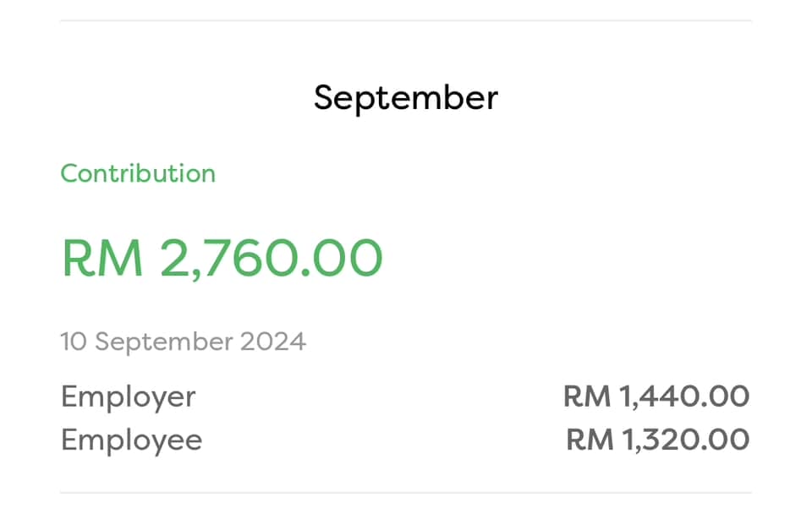The height and width of the screenshot is (514, 812).
Task: Tap the day number 10 in the date
Action: click(74, 342)
